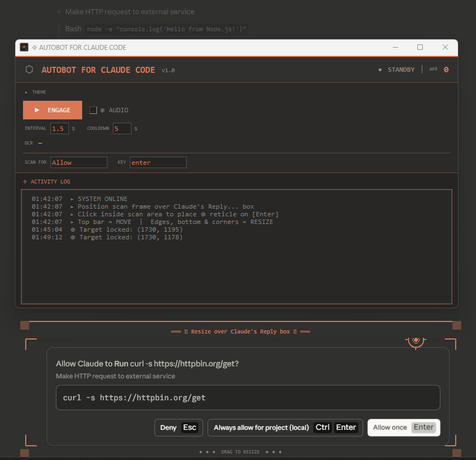Viewport: 476px width, 460px height.
Task: Click the INTERVAL value field
Action: click(60, 128)
